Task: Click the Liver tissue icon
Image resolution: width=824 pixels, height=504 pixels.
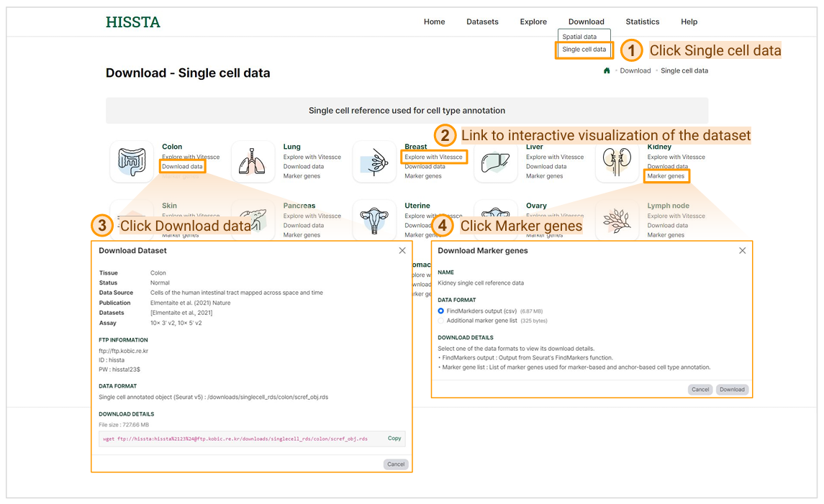Action: (x=496, y=161)
